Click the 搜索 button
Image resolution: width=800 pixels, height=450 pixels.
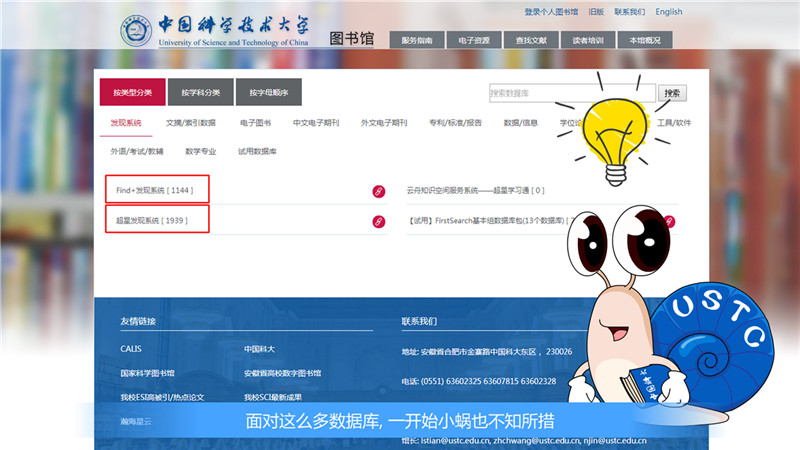point(672,93)
